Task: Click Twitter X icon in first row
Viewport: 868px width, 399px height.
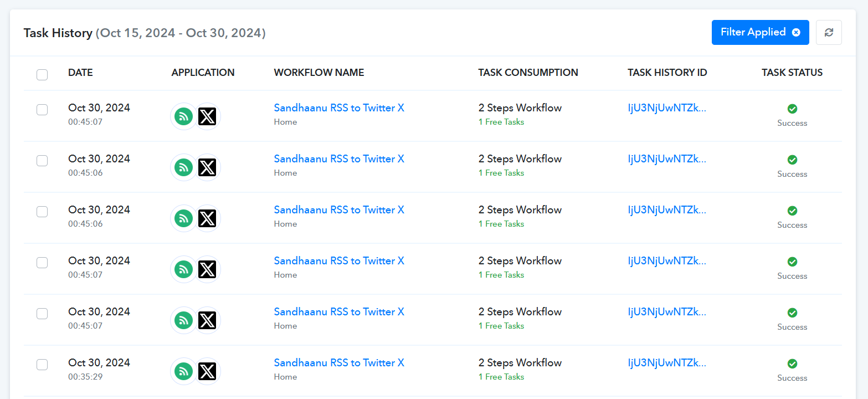Action: [x=207, y=116]
